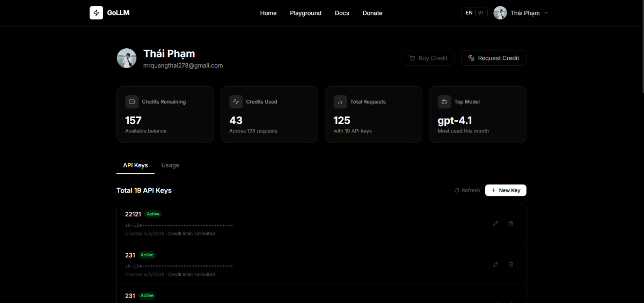Click the 157 credits remaining value
Screen dimensions: 644x303
point(133,121)
